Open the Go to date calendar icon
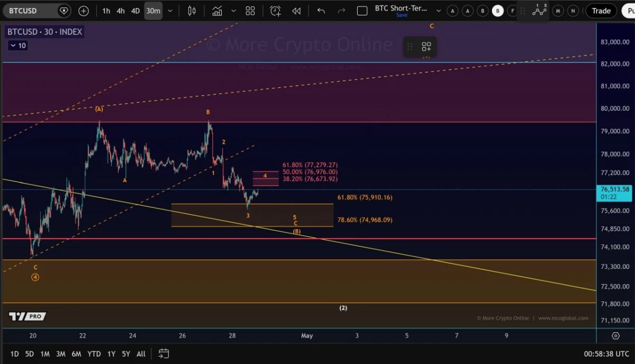635x364 pixels. [164, 353]
